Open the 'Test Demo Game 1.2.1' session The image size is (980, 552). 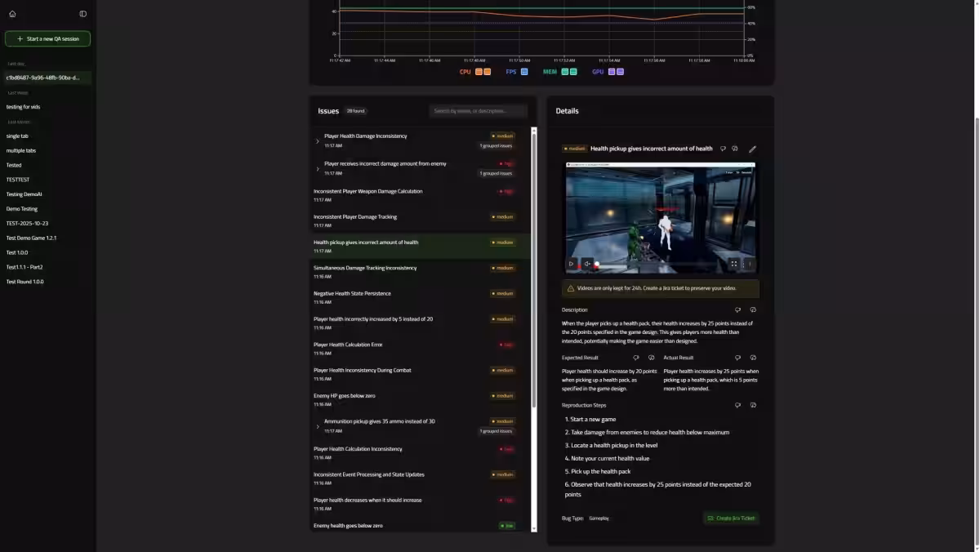[x=31, y=238]
